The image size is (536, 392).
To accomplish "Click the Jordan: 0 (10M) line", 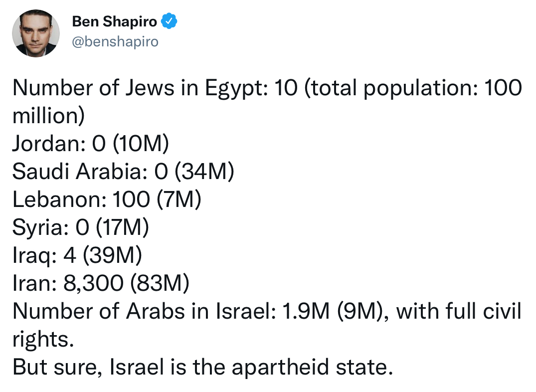I will click(x=91, y=143).
